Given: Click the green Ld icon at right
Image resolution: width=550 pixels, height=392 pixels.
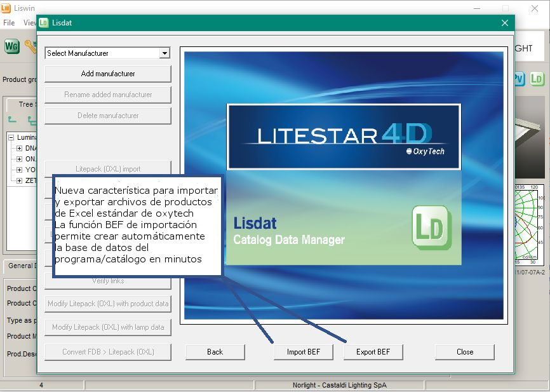Looking at the screenshot, I should pyautogui.click(x=537, y=79).
